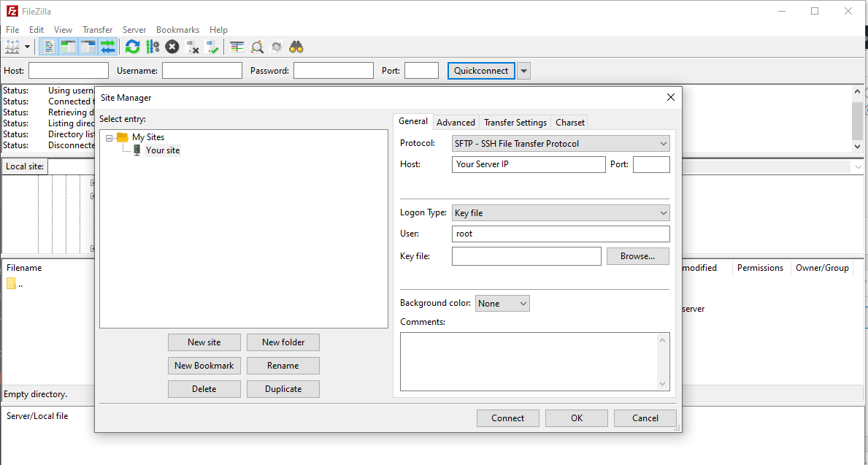Open the Bookmarks menu
Viewport: 868px width, 465px height.
click(177, 30)
